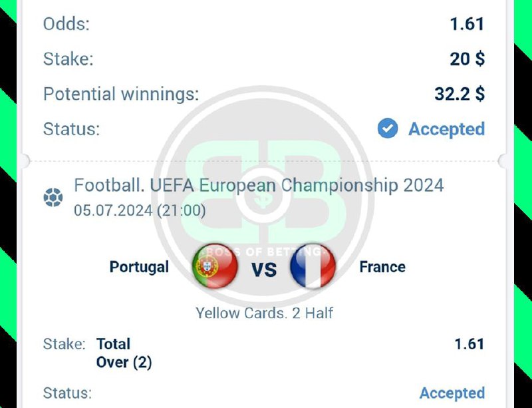Tap the Yellow Cards. 2 Half market label
The width and height of the screenshot is (532, 408).
[264, 312]
